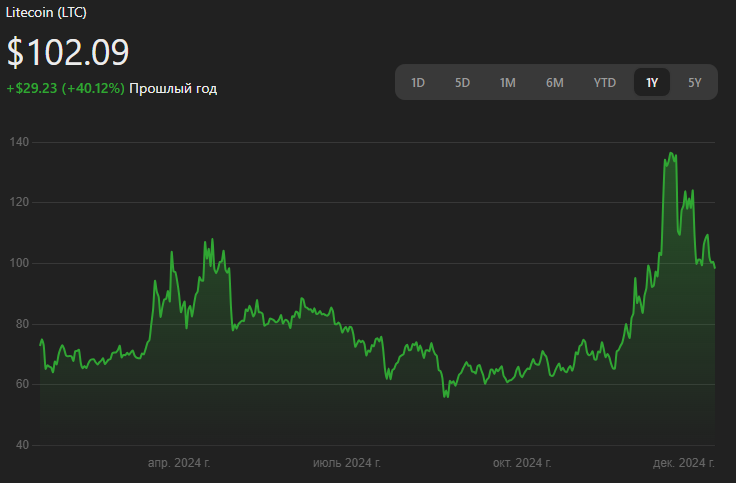Expand chart to 5Y range
736x483 pixels.
click(695, 83)
